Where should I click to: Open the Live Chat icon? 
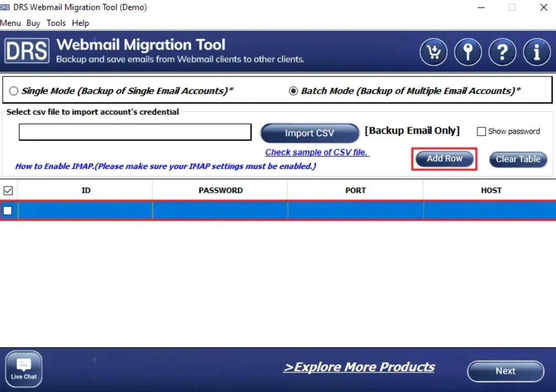coord(24,368)
